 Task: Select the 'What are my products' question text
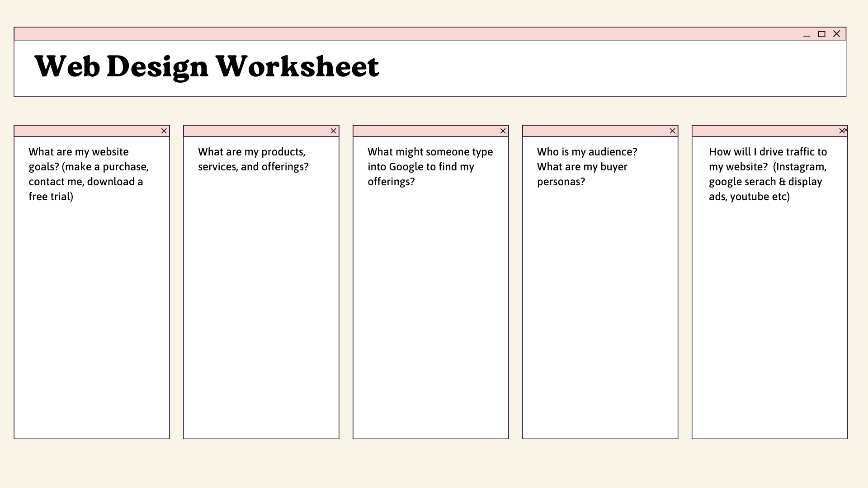253,159
